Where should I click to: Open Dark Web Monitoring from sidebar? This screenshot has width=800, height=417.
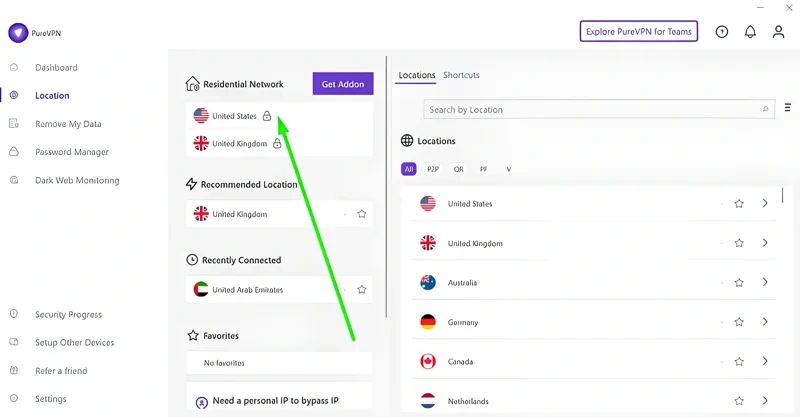click(77, 180)
